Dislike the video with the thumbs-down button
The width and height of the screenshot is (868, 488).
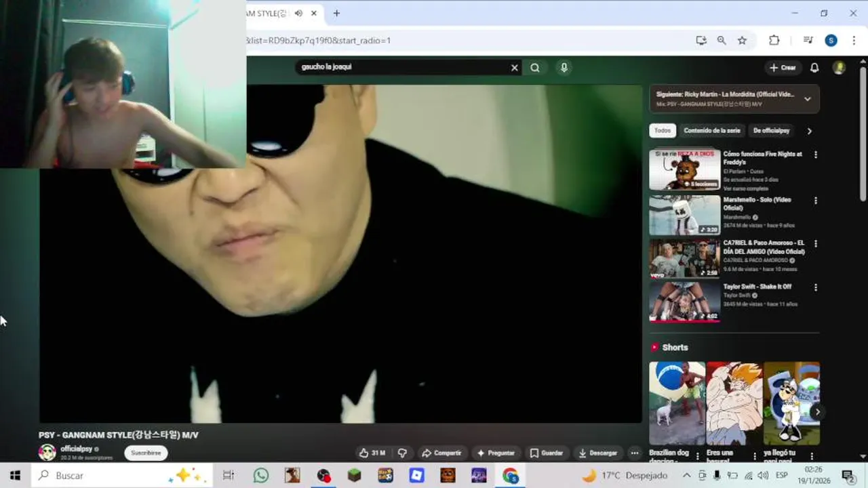coord(402,453)
